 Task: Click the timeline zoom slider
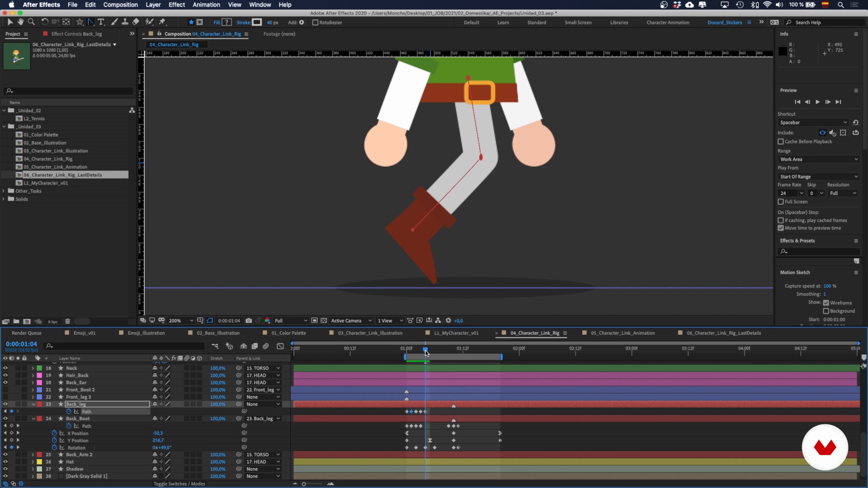(x=304, y=484)
